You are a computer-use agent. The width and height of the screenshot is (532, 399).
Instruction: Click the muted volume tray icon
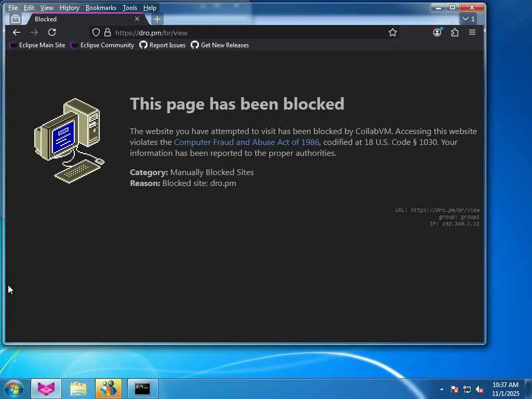tap(480, 389)
